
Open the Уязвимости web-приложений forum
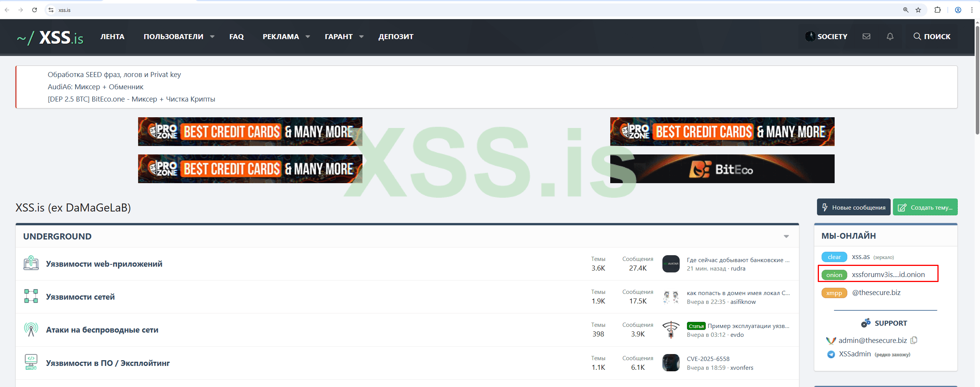pos(104,264)
